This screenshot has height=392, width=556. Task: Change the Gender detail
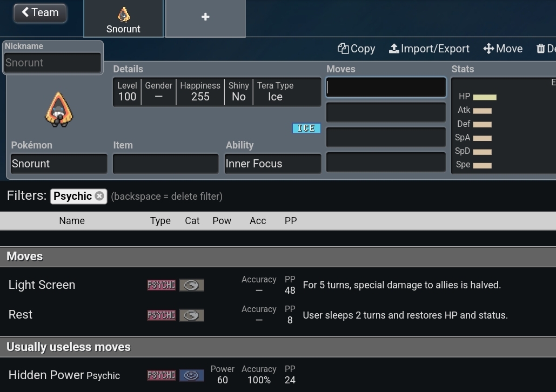158,92
